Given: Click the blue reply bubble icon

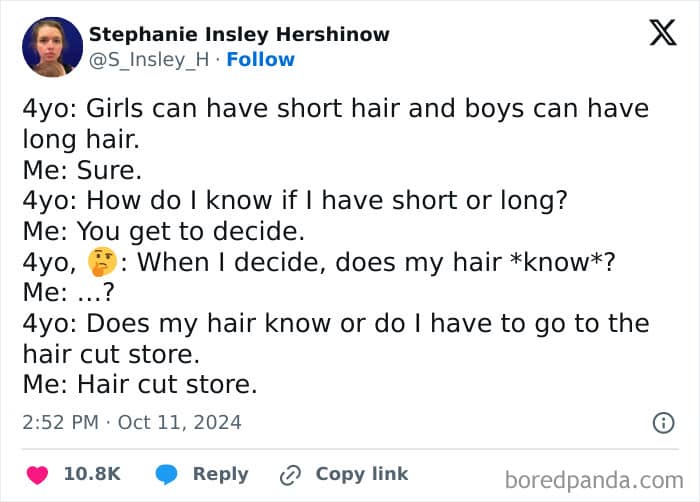Looking at the screenshot, I should click(167, 474).
